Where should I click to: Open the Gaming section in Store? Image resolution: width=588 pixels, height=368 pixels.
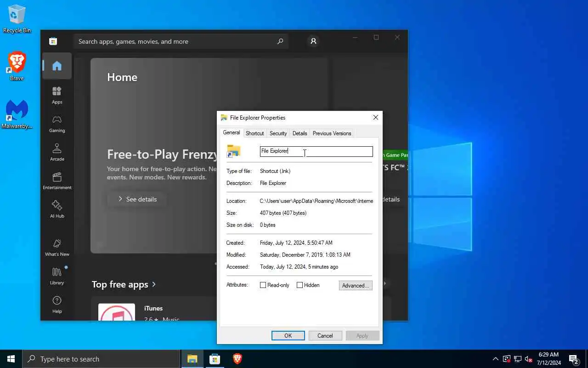coord(57,124)
